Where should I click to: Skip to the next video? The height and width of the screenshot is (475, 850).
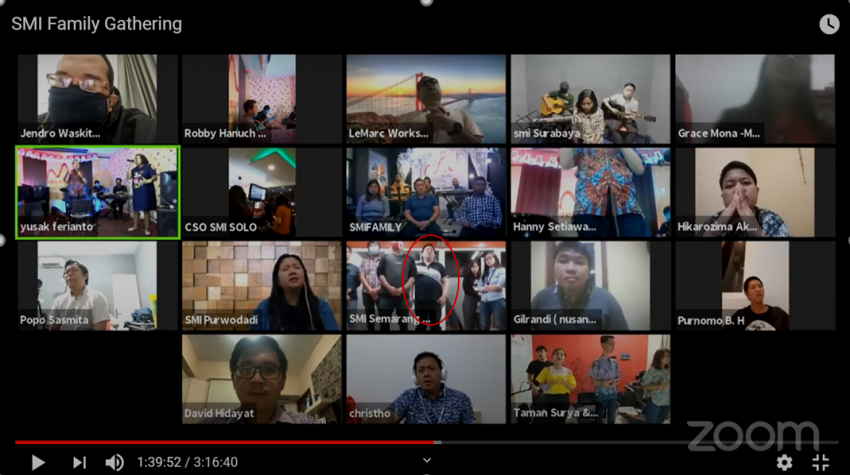coord(79,462)
